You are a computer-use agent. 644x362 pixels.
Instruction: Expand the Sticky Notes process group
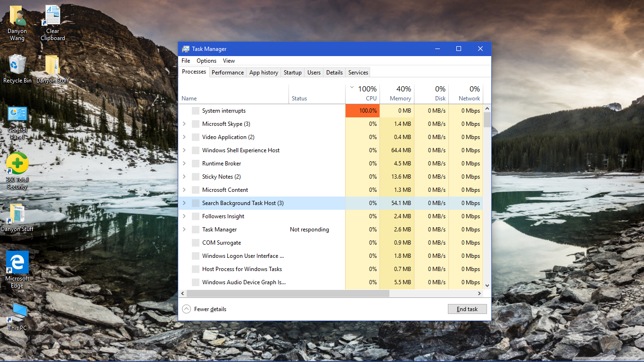click(184, 177)
